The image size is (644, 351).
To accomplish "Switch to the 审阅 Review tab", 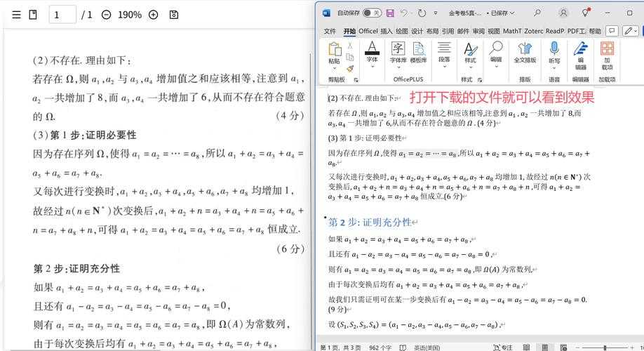I will point(478,31).
